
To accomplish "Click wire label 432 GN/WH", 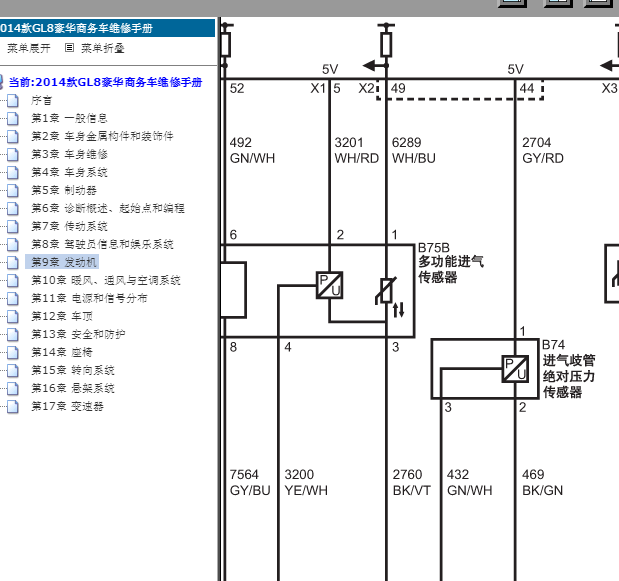I will (470, 482).
